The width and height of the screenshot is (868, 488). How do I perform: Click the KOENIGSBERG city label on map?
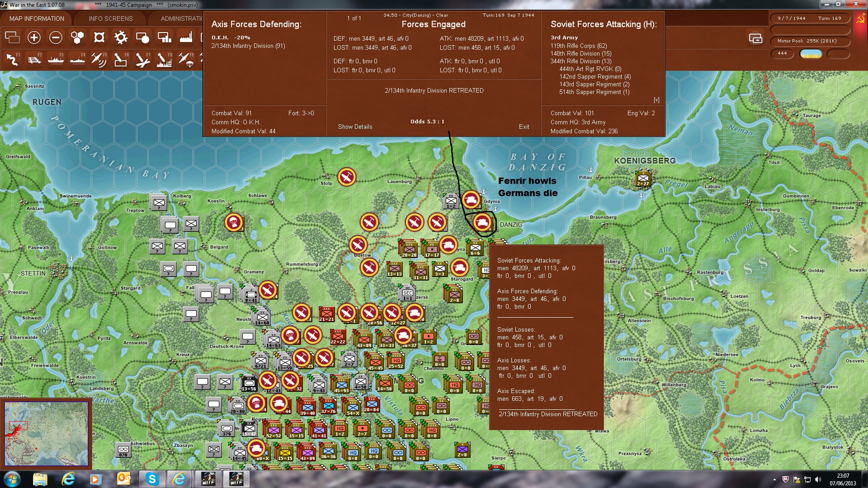point(645,160)
